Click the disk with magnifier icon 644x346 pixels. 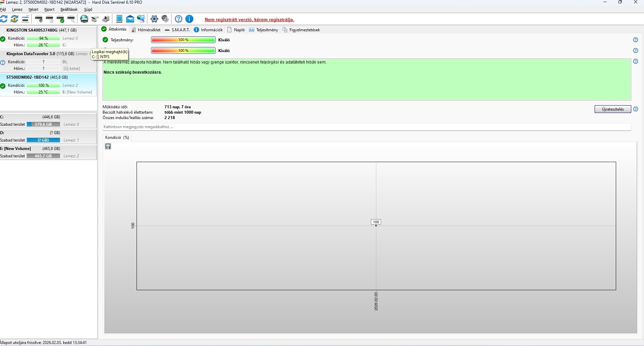71,19
